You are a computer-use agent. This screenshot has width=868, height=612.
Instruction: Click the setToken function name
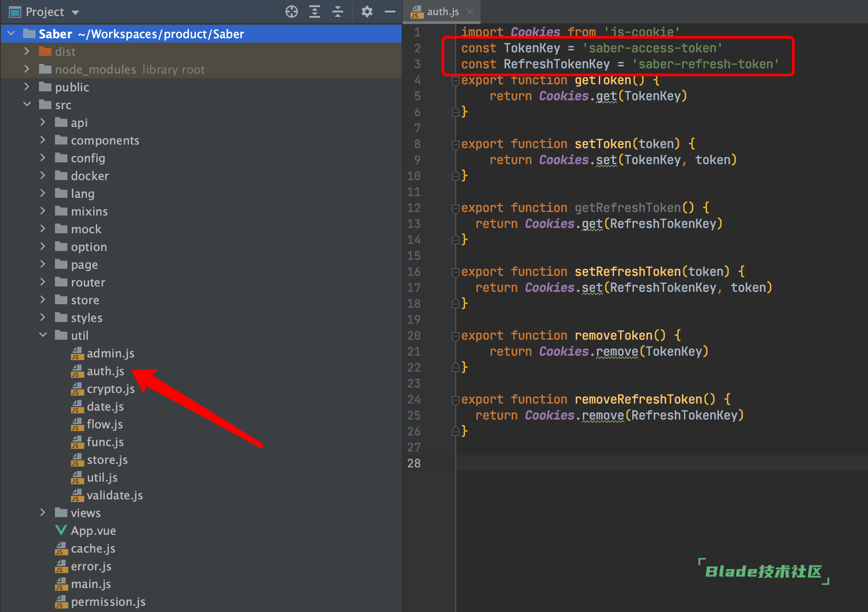pyautogui.click(x=603, y=144)
